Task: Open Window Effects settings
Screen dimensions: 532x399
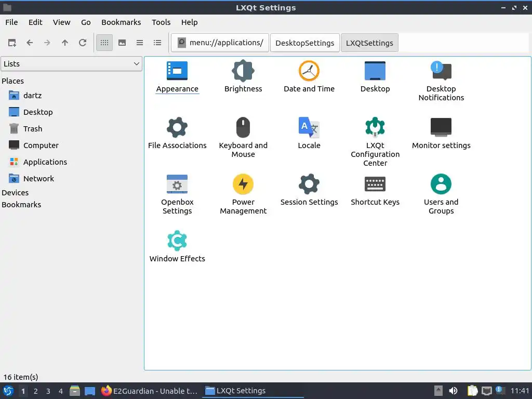Action: [x=177, y=241]
